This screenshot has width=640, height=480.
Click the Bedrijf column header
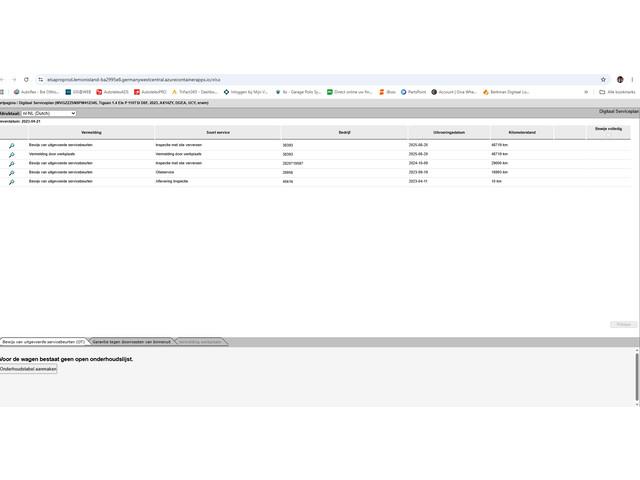click(344, 133)
